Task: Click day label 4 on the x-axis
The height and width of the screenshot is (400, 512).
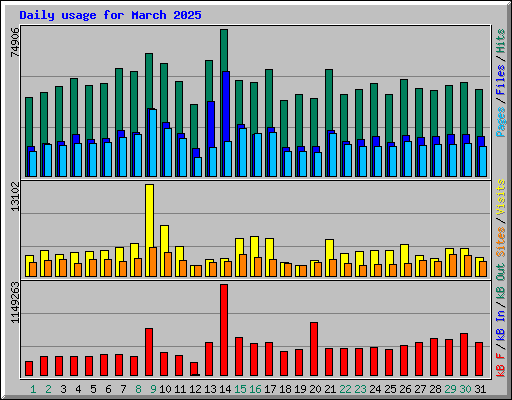Action: pos(78,389)
